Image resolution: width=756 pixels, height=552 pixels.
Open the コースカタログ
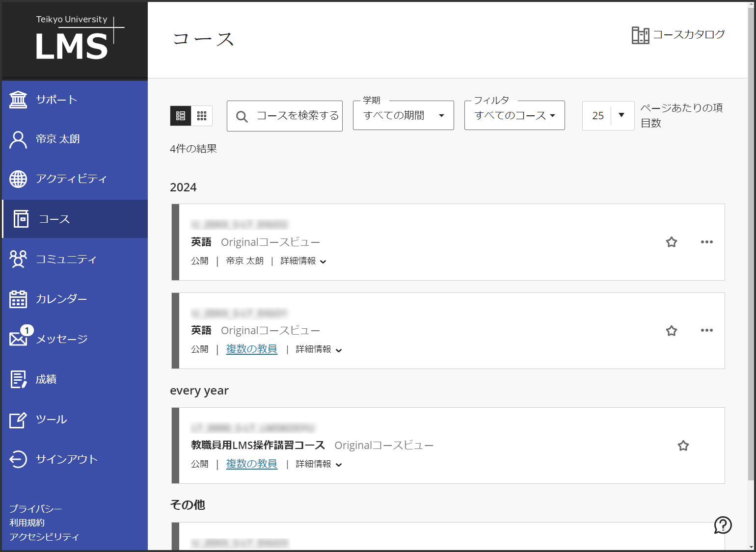[x=678, y=34]
